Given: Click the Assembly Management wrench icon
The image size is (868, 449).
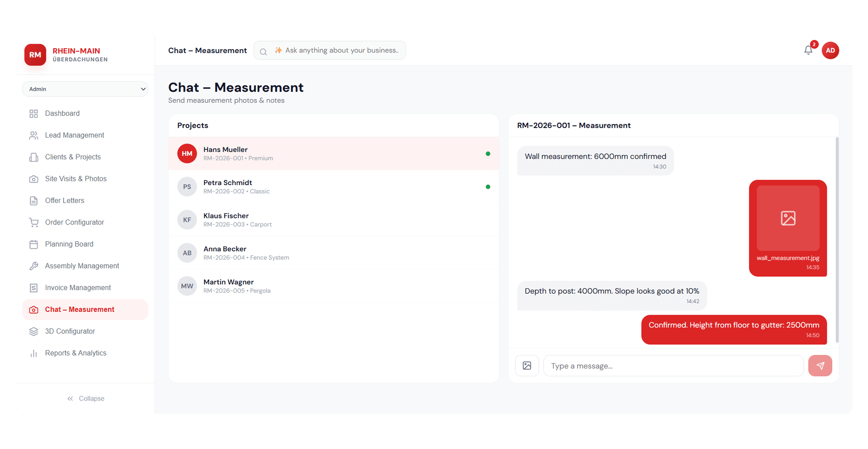Looking at the screenshot, I should pyautogui.click(x=34, y=266).
